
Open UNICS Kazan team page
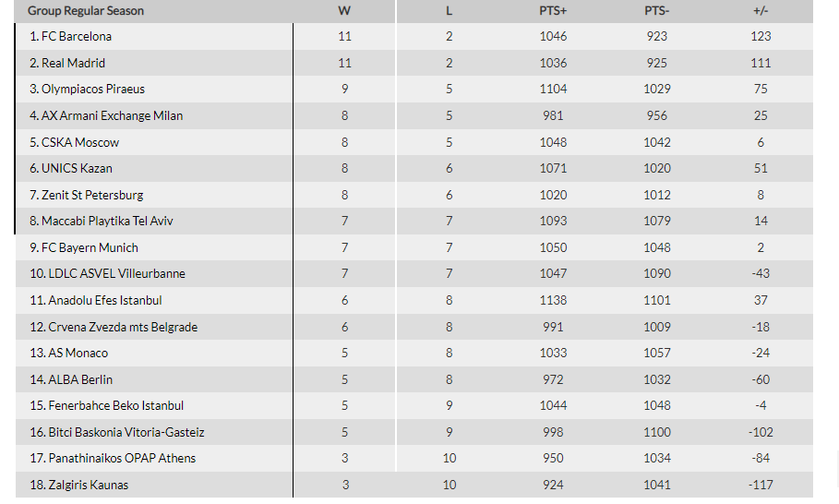77,169
